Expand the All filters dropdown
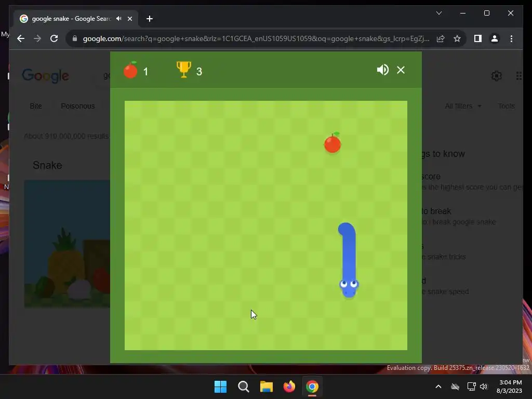The image size is (532, 399). (463, 106)
